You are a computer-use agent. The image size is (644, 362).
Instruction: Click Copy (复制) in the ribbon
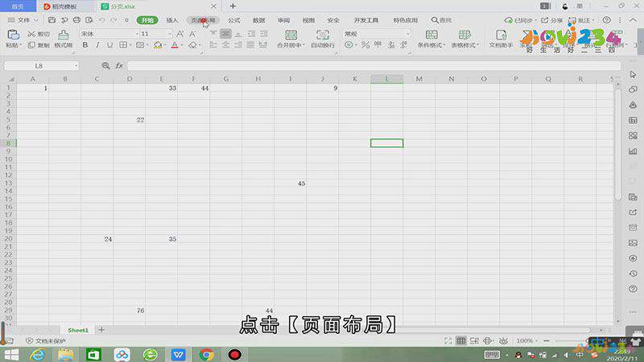39,45
